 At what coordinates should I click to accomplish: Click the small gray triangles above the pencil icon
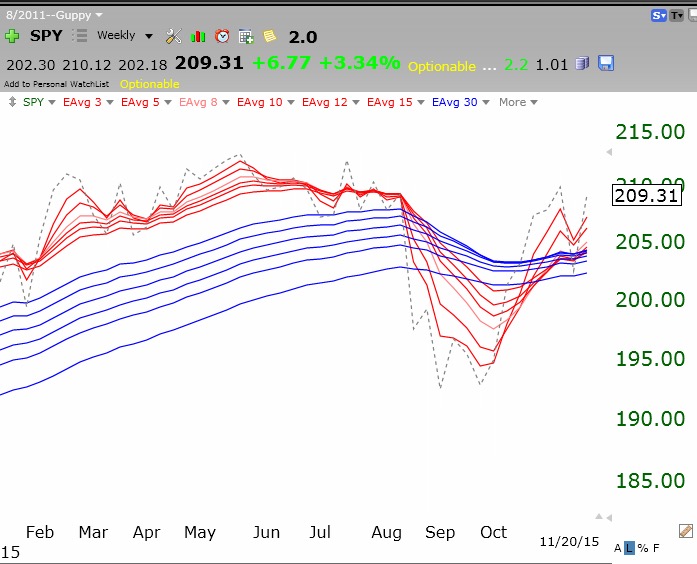[604, 517]
